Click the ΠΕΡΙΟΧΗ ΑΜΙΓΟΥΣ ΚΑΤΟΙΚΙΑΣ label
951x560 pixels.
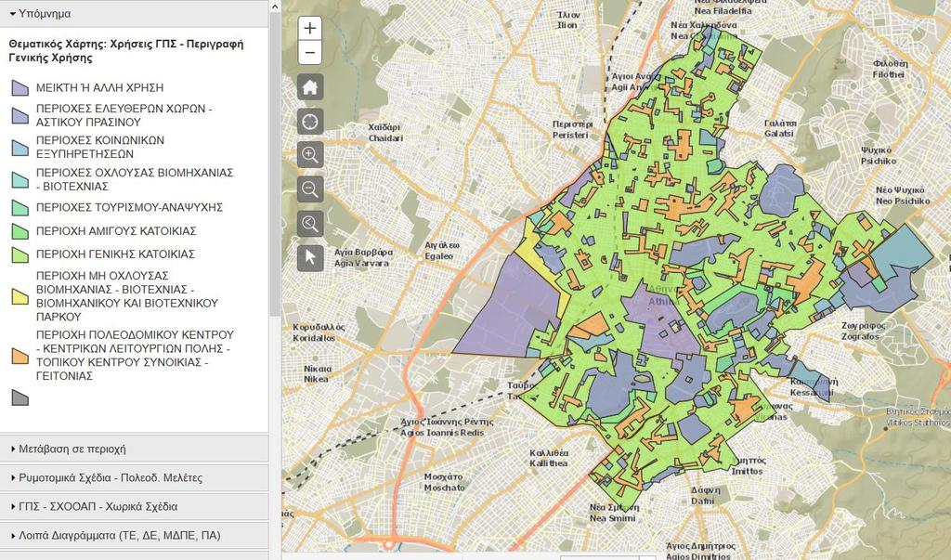116,231
